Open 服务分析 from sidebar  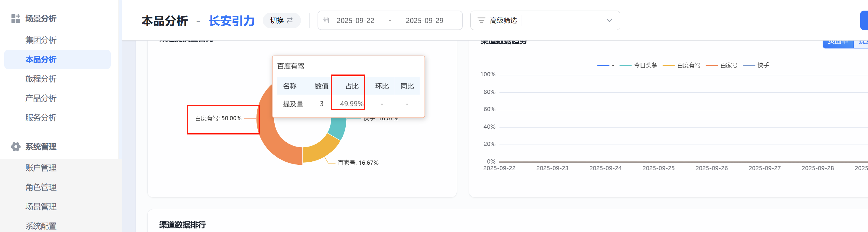[x=41, y=118]
